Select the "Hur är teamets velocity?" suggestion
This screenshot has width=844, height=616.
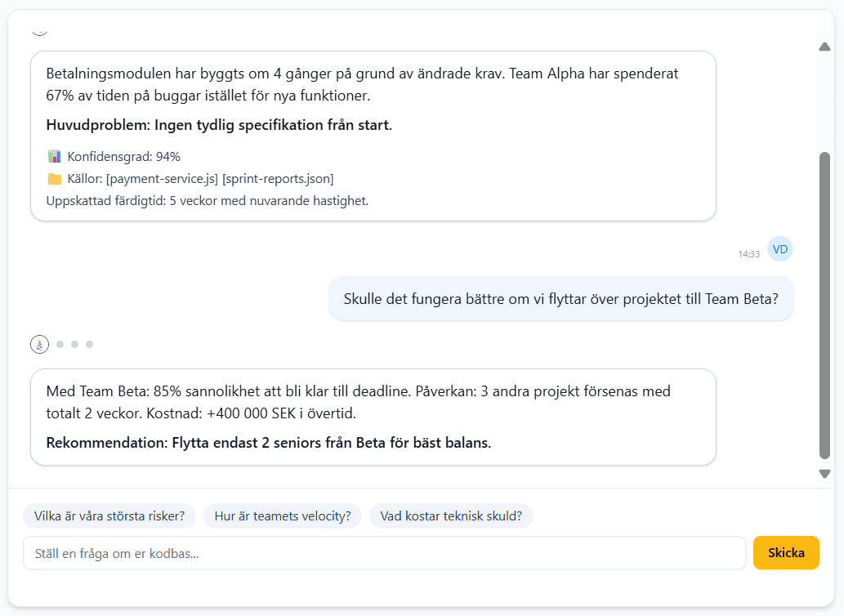[282, 516]
